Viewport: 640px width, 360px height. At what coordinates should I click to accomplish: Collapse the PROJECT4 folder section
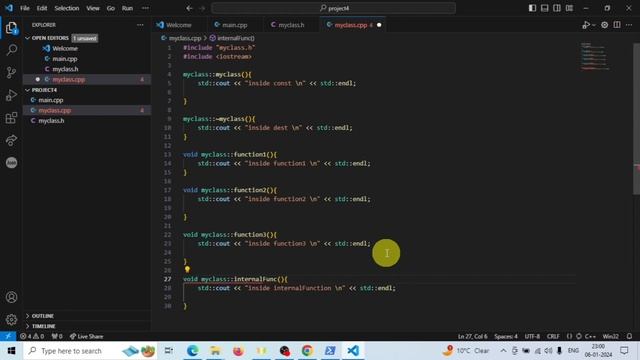pos(44,90)
